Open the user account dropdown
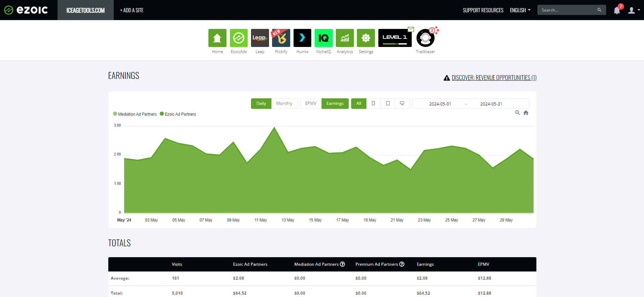Image resolution: width=644 pixels, height=297 pixels. click(634, 10)
